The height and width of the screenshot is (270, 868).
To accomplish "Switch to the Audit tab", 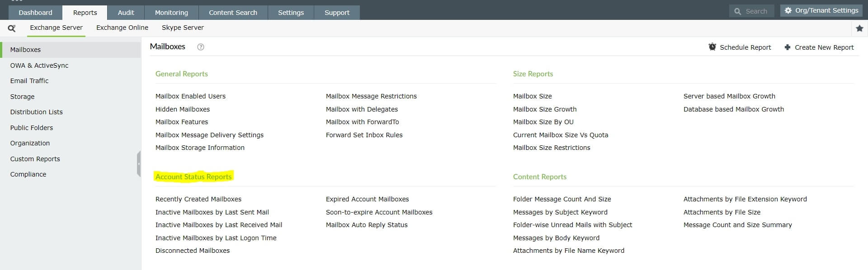I will (126, 13).
